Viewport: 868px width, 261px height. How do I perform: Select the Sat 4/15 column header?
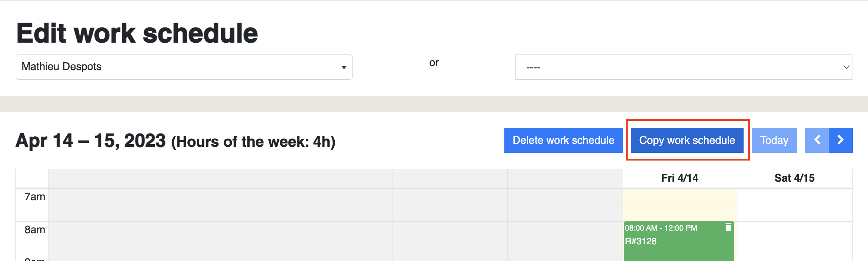coord(795,178)
